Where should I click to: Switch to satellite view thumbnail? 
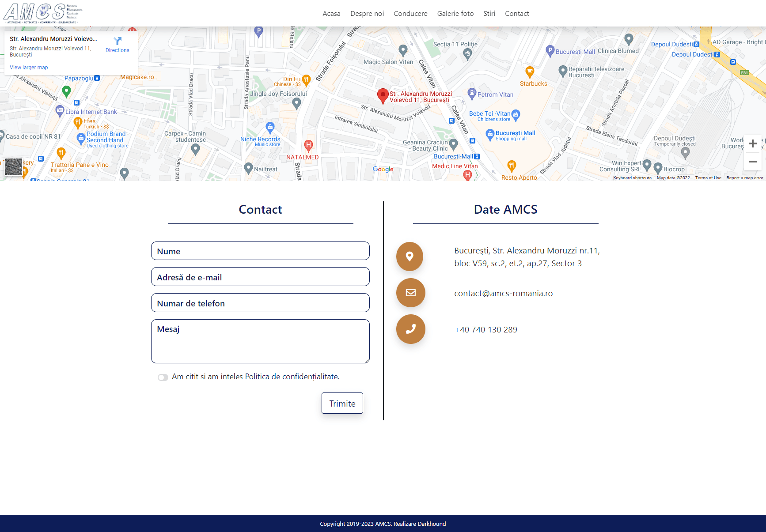(14, 167)
